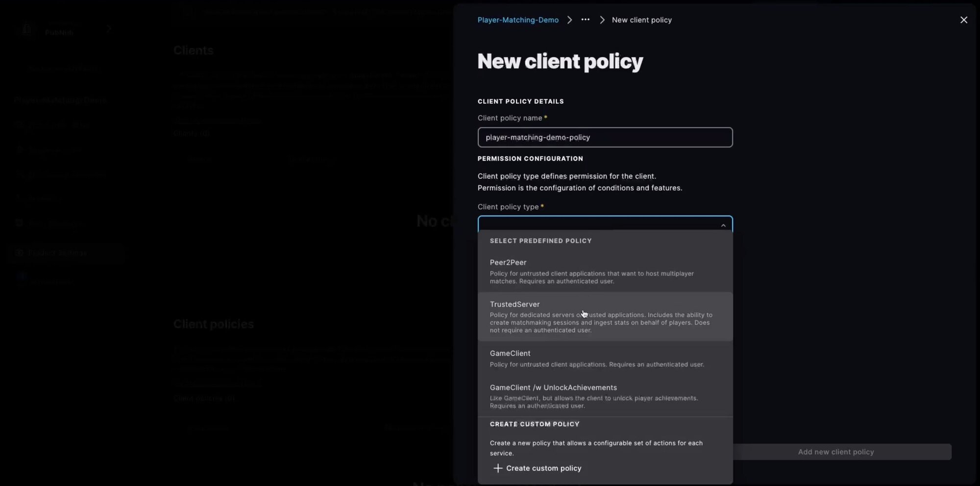The image size is (980, 486).
Task: Open Product Settings in the sidebar
Action: (57, 253)
